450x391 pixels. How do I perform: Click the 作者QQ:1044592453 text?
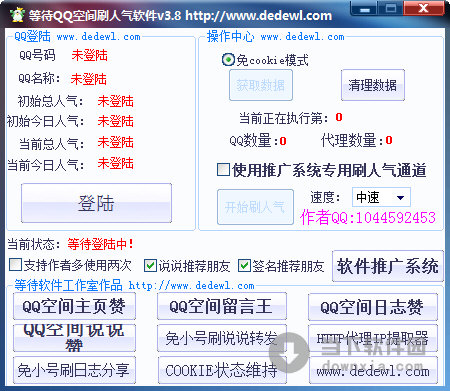(368, 218)
